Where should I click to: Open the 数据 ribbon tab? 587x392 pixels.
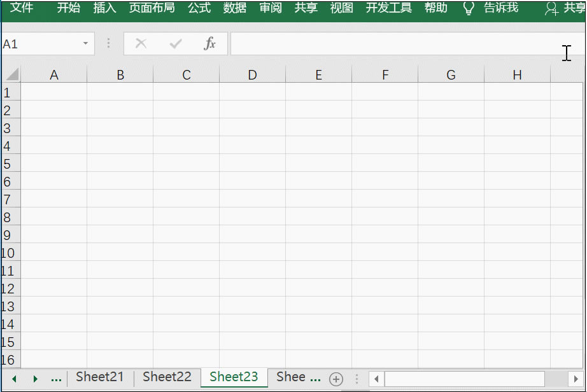234,9
